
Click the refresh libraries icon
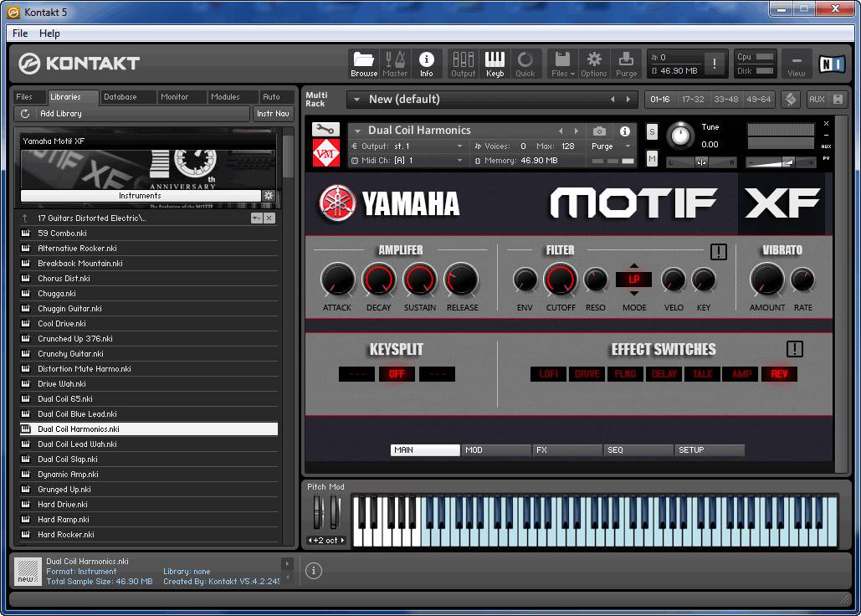pos(25,114)
